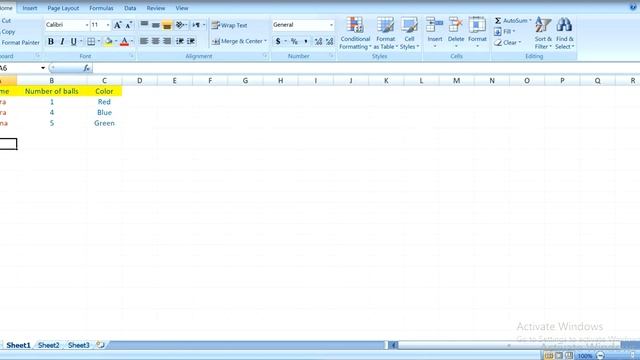Switch to Sheet3
This screenshot has width=640, height=360.
[x=79, y=345]
